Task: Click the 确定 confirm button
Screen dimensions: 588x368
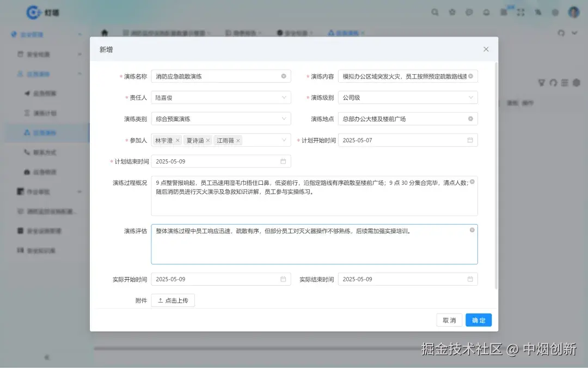Action: click(x=478, y=320)
